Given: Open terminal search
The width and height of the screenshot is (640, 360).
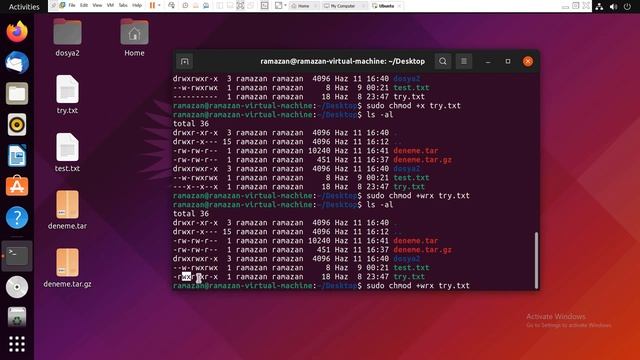Looking at the screenshot, I should click(x=443, y=62).
